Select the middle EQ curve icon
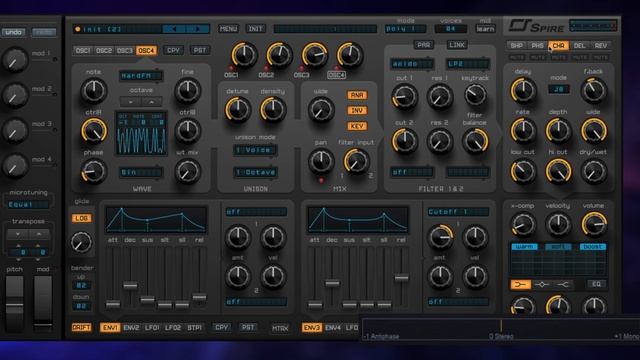 pos(542,284)
